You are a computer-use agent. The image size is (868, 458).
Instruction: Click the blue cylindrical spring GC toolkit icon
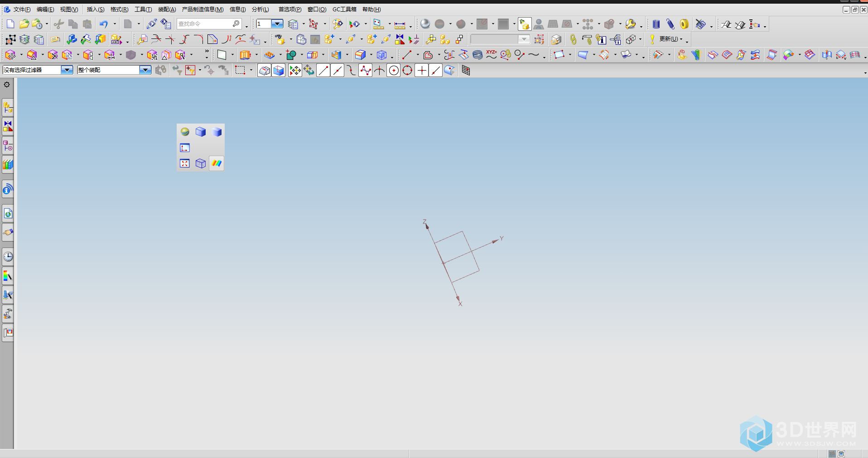click(656, 24)
